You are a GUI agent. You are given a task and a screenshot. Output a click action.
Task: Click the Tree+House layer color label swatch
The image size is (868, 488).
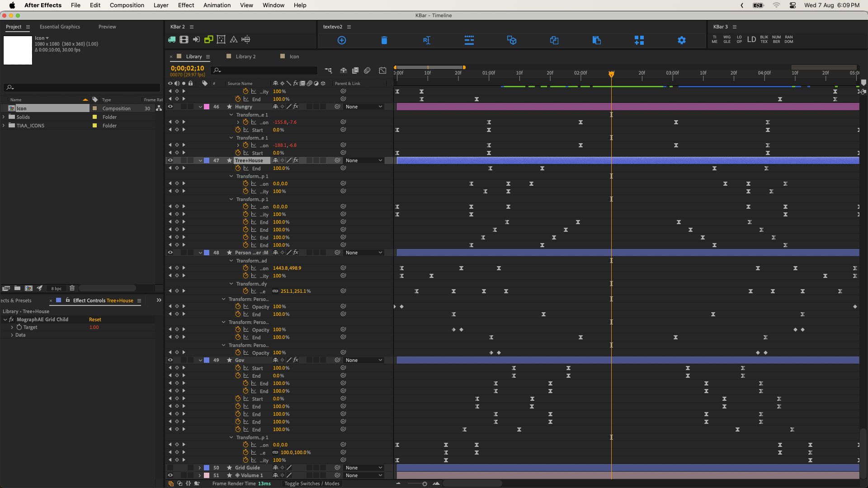pyautogui.click(x=207, y=160)
